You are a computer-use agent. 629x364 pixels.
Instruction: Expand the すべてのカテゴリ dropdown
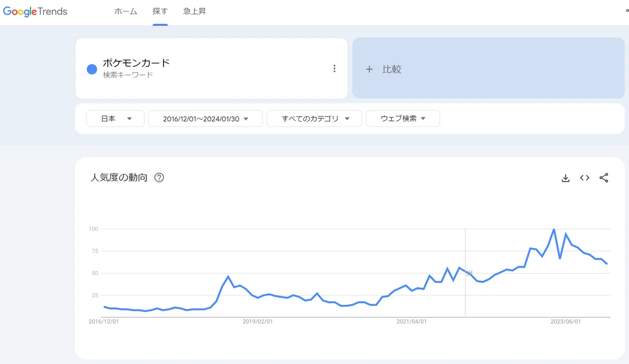pyautogui.click(x=314, y=119)
